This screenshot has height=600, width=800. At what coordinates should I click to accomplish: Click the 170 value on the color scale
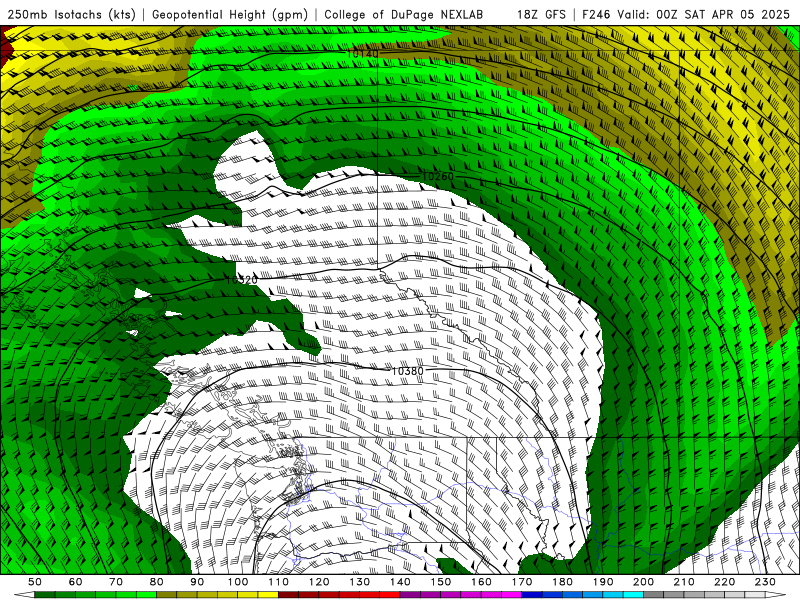point(522,582)
